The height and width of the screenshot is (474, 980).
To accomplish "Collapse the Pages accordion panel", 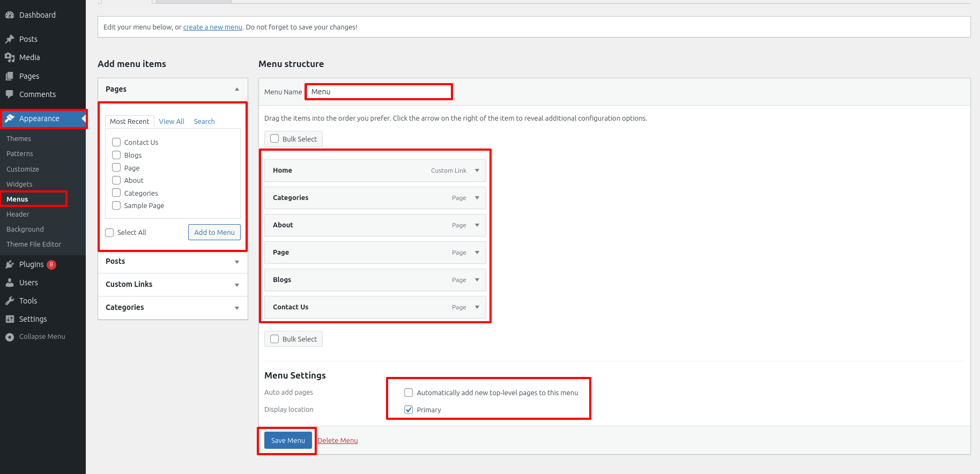I will click(x=236, y=89).
